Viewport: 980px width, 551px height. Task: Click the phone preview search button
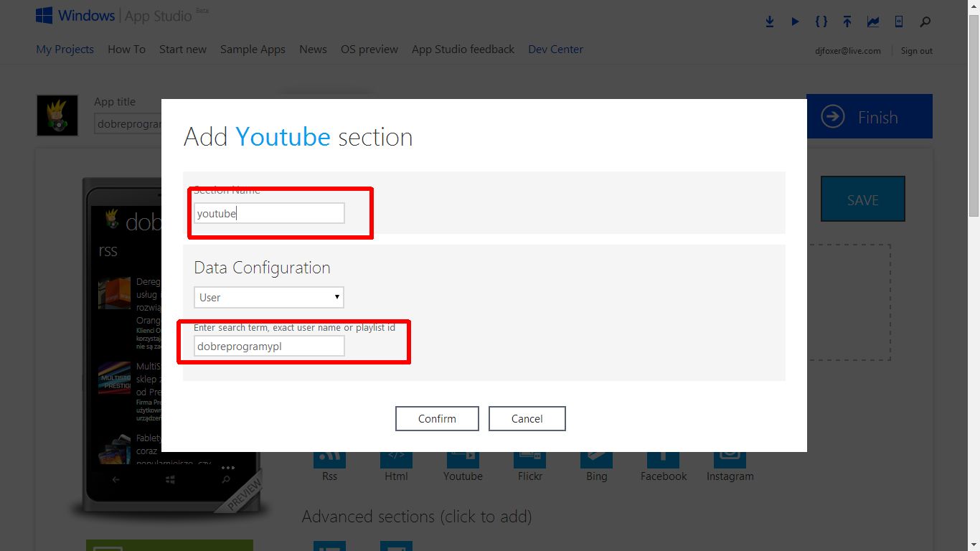click(226, 479)
